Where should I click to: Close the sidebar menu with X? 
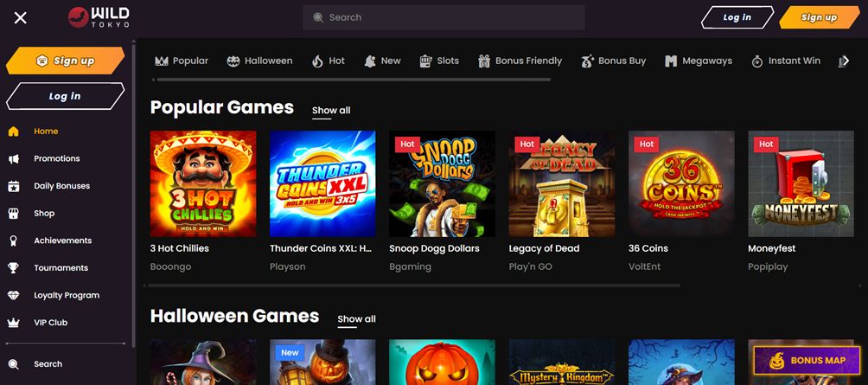pos(21,17)
